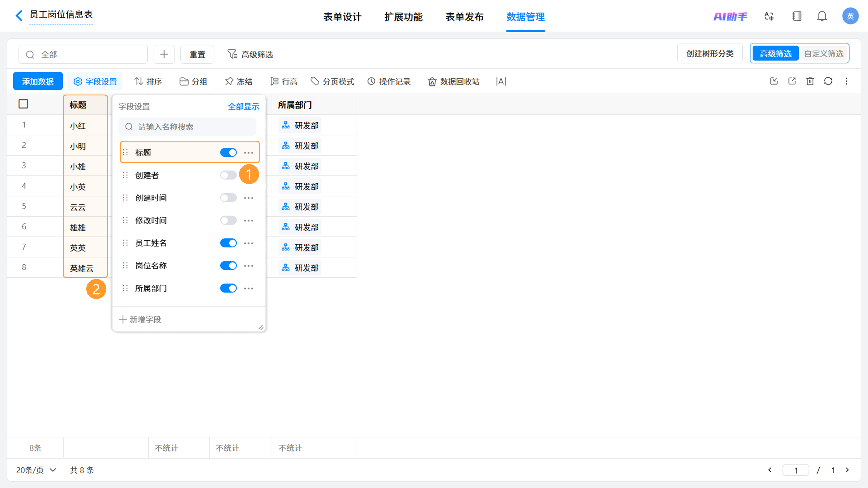Click the 请输入名称搜索 field search box
Image resolution: width=868 pixels, height=488 pixels.
point(187,127)
